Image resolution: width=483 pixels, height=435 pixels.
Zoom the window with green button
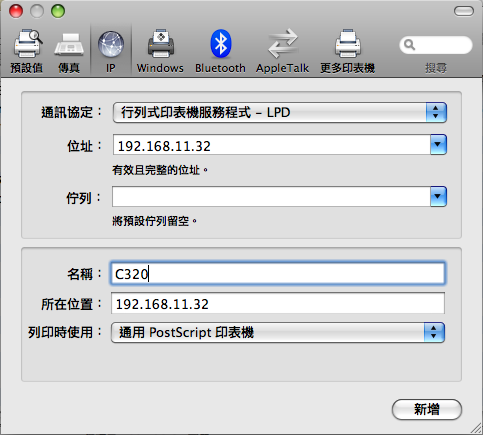click(x=58, y=11)
